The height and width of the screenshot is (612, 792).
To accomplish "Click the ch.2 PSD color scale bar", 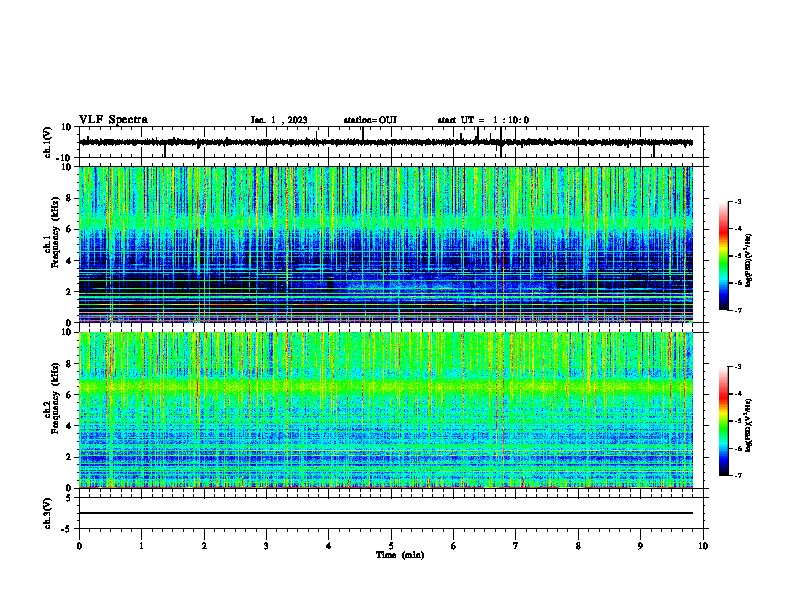I will pos(723,421).
